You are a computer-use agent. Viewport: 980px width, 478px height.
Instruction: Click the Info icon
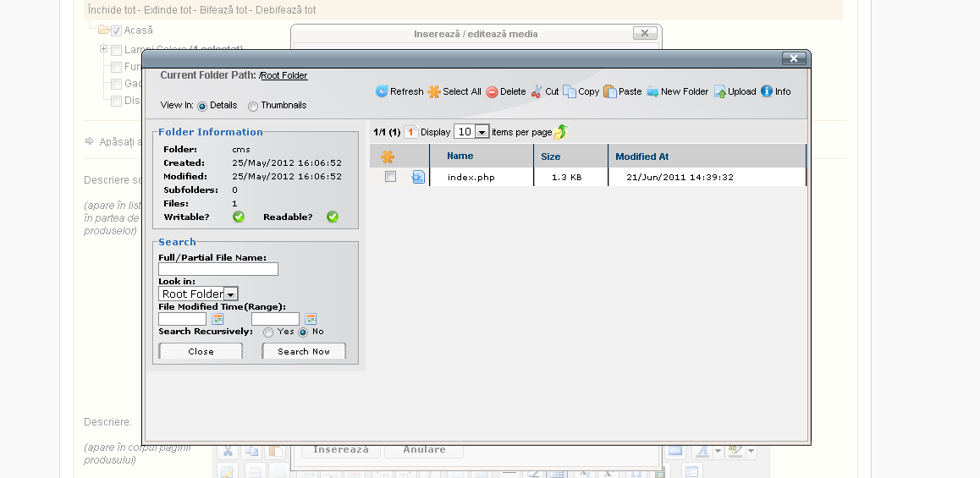(766, 91)
